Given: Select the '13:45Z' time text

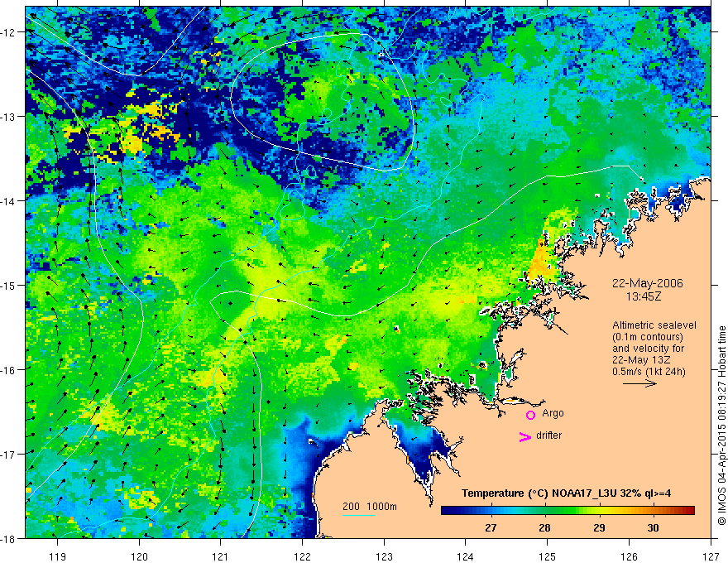Looking at the screenshot, I should click(644, 296).
